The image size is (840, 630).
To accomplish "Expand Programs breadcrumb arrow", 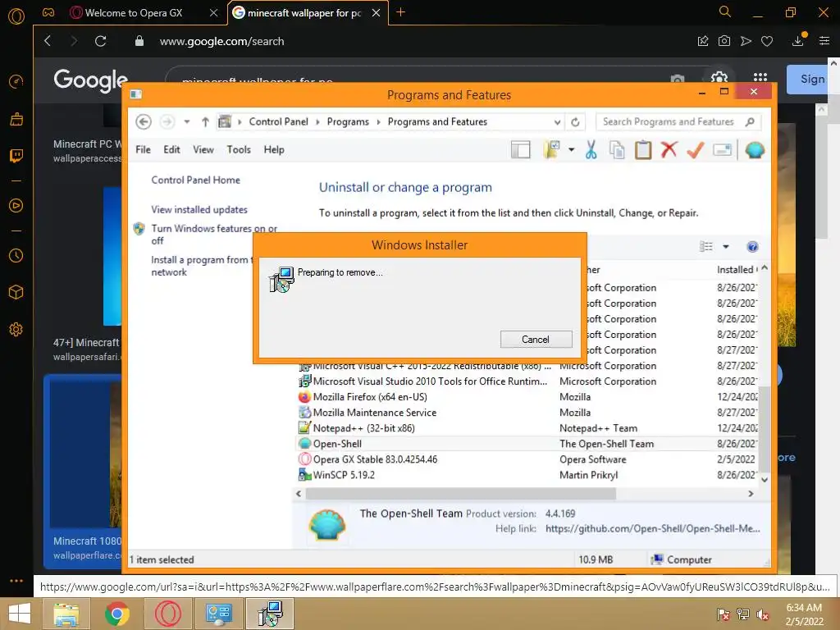I will point(378,122).
